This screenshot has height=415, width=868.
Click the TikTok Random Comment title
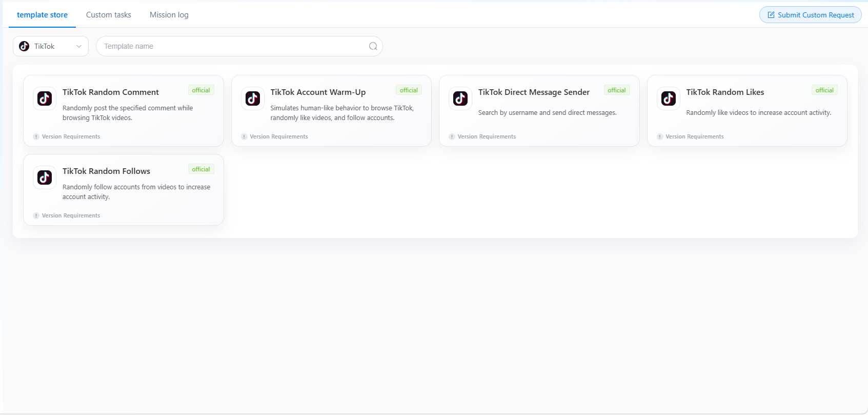(111, 92)
